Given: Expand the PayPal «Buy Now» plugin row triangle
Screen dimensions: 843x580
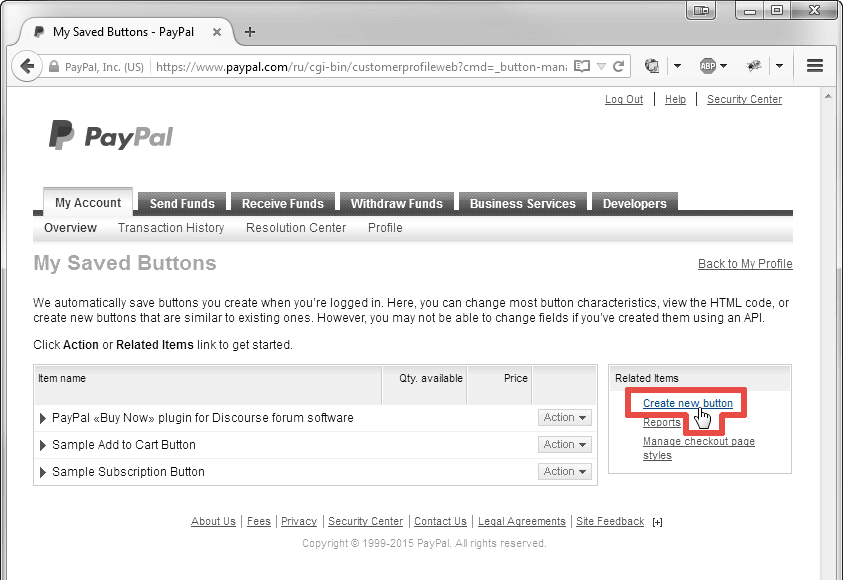Looking at the screenshot, I should pyautogui.click(x=43, y=418).
